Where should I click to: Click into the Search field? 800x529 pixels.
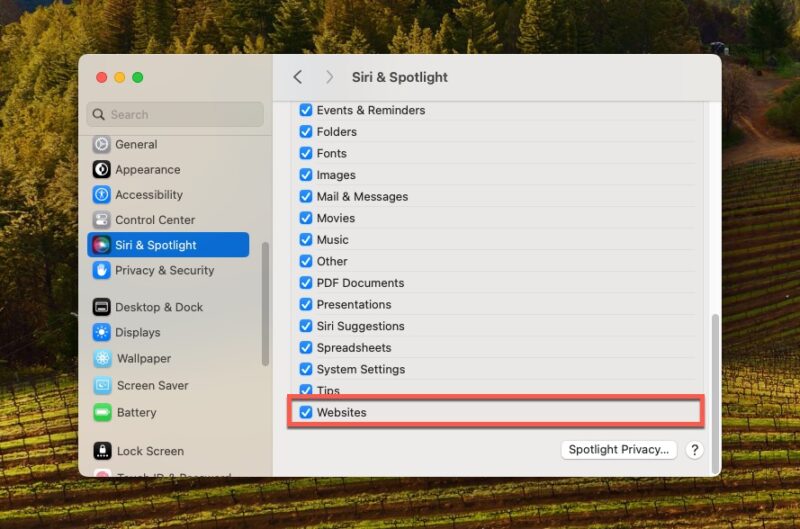175,114
